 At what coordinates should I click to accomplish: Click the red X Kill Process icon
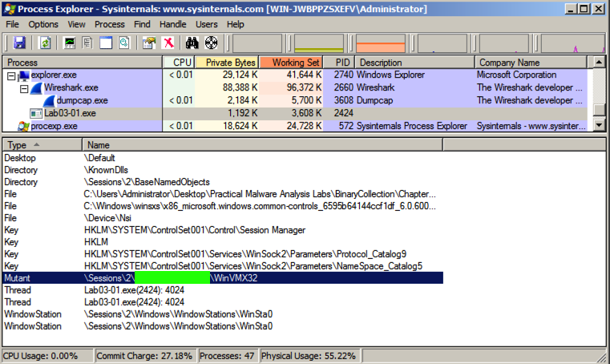[x=168, y=42]
